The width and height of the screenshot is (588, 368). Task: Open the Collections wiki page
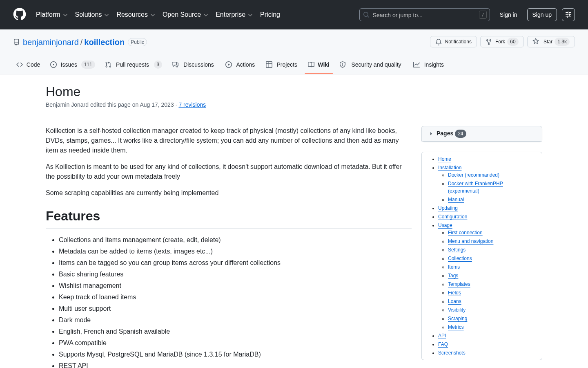click(460, 258)
